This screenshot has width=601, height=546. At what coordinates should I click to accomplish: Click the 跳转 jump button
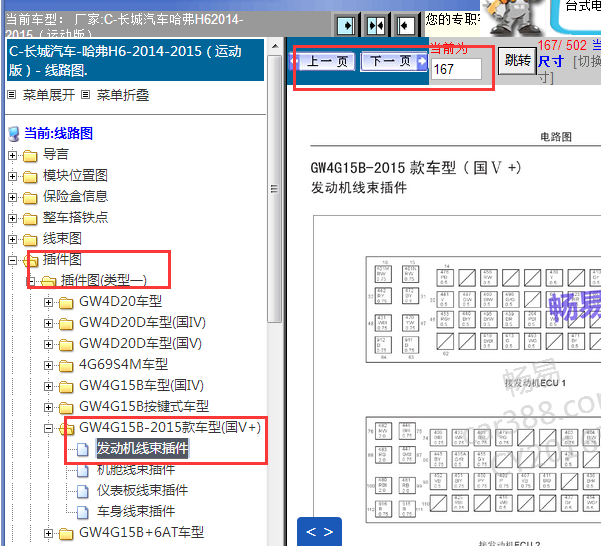[x=517, y=61]
